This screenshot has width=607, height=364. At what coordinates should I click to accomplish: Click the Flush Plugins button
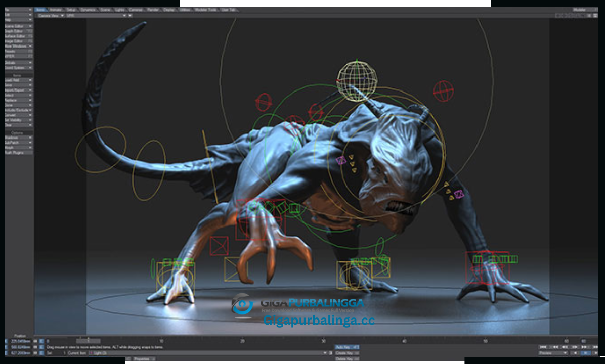[19, 153]
